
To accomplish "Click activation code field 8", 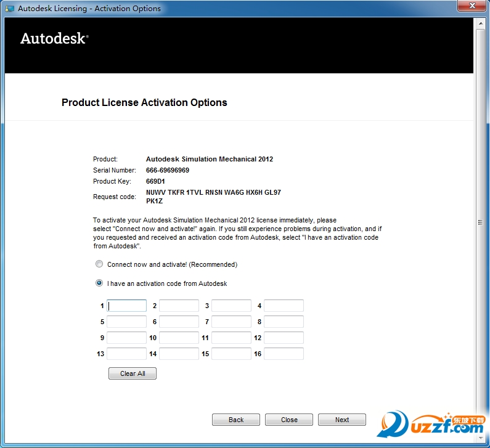I will pyautogui.click(x=284, y=322).
